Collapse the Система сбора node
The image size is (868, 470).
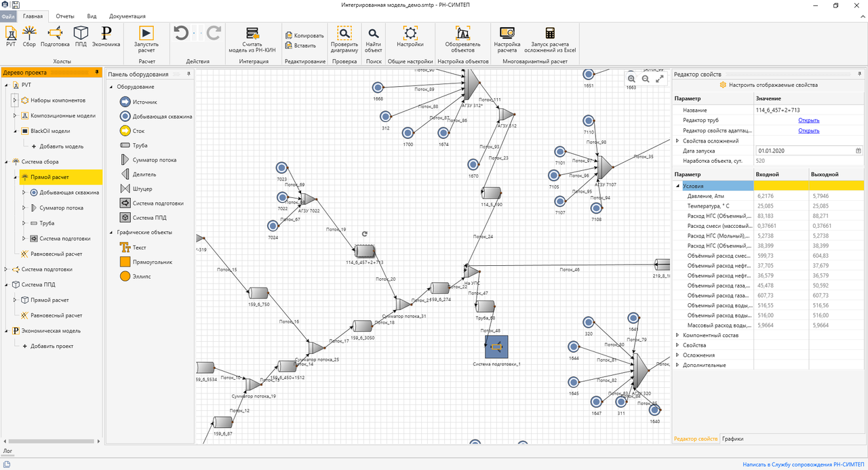pos(5,162)
